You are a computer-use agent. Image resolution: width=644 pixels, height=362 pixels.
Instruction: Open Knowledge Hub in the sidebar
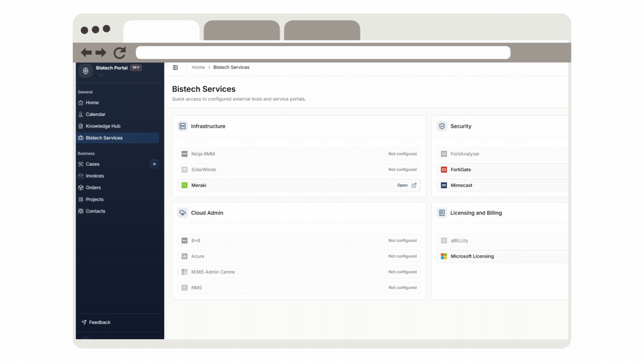pyautogui.click(x=117, y=126)
